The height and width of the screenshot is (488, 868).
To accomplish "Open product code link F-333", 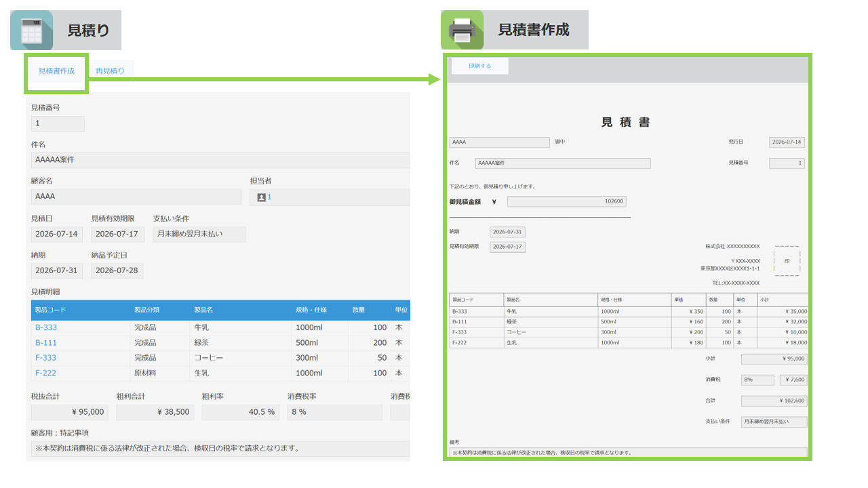I will tap(46, 358).
